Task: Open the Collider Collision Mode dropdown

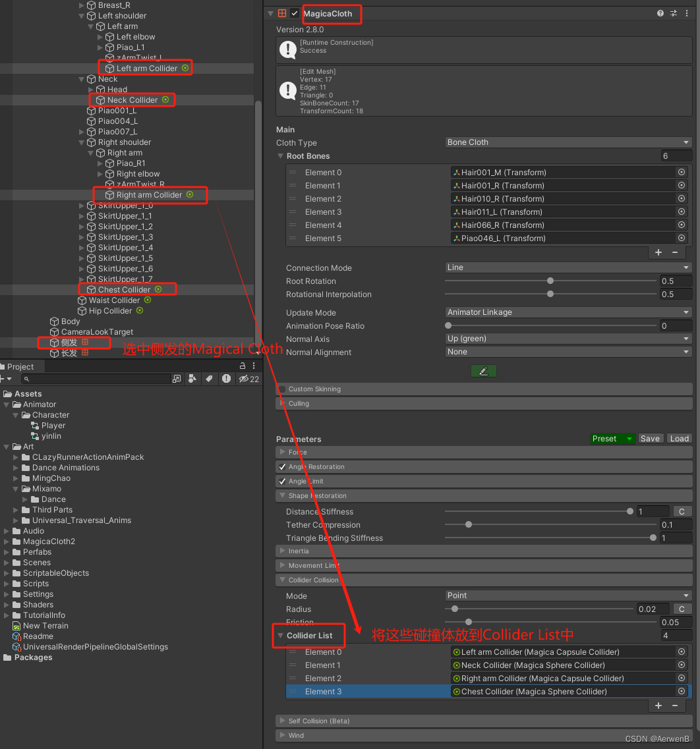Action: pyautogui.click(x=568, y=596)
